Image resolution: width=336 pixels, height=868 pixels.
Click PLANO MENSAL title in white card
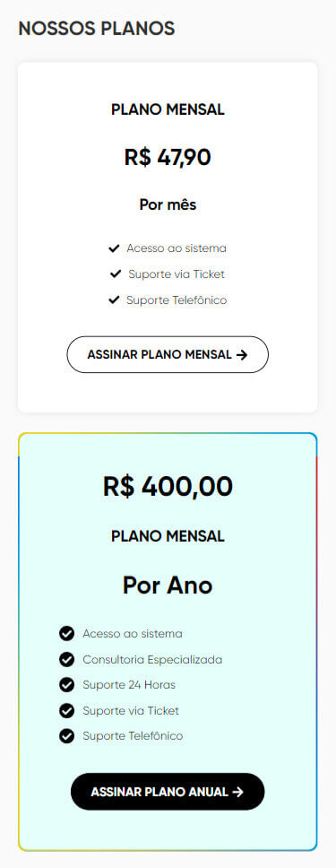pyautogui.click(x=168, y=109)
